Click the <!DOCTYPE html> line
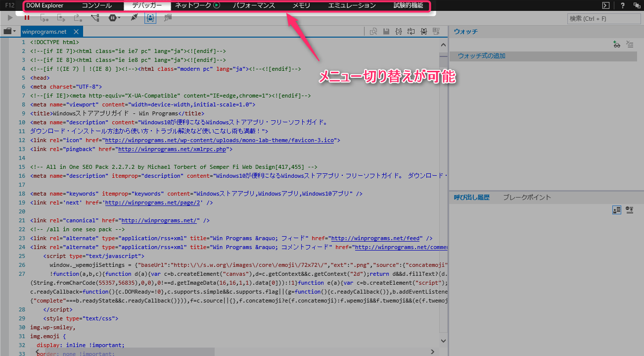 coord(54,42)
